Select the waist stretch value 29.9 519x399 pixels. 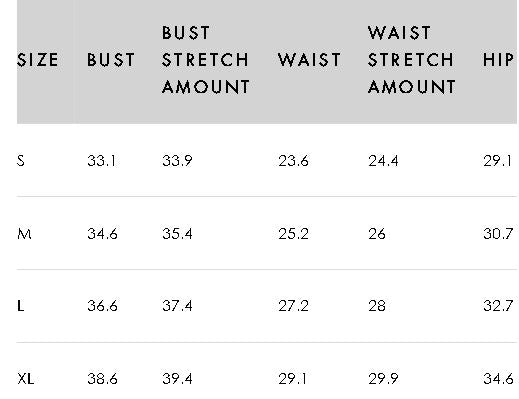click(383, 379)
